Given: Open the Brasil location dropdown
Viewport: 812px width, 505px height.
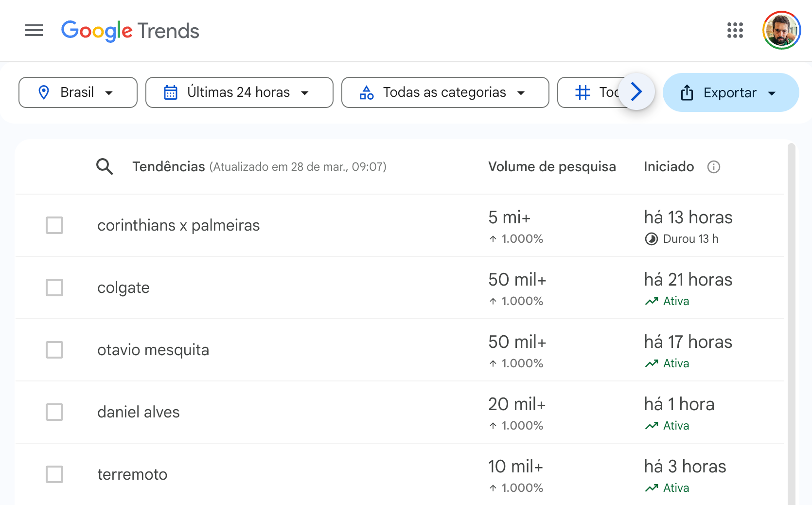Looking at the screenshot, I should pos(78,92).
